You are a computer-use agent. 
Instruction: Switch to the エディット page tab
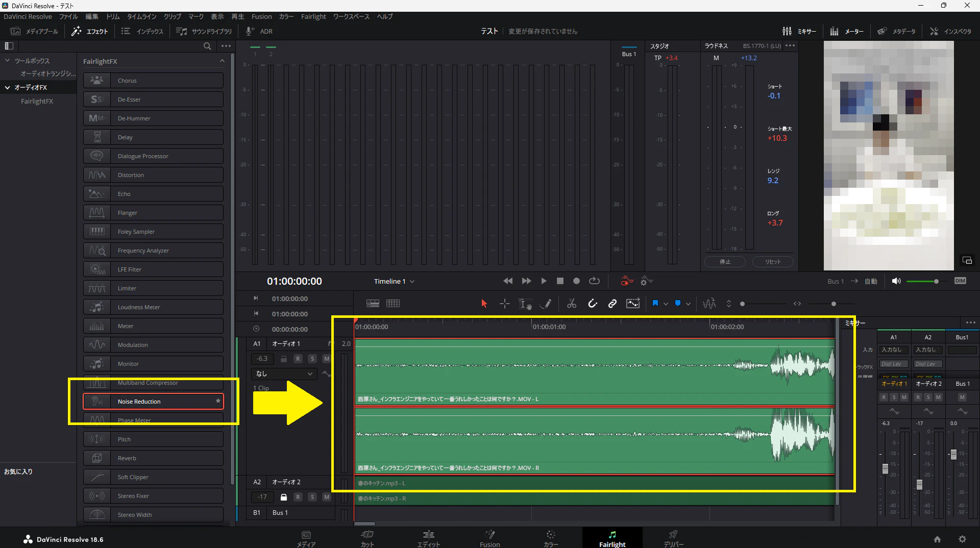pyautogui.click(x=428, y=538)
